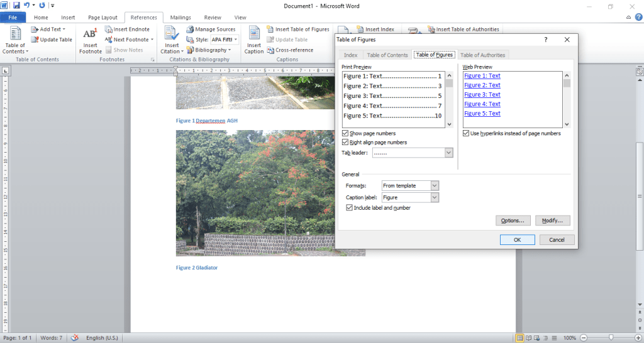The image size is (644, 343).
Task: Switch to the Table of Authorities tab
Action: coord(483,55)
